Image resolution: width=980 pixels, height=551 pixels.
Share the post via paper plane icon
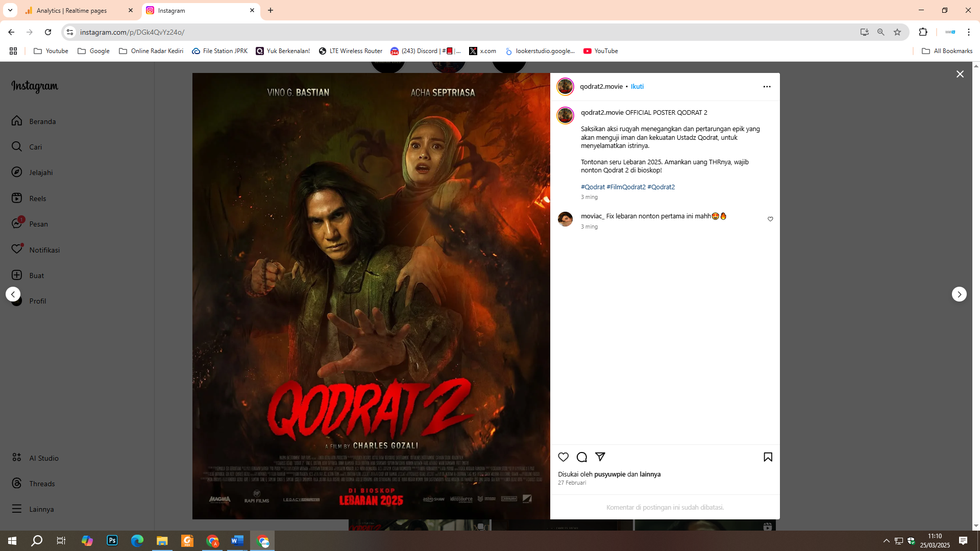[600, 457]
